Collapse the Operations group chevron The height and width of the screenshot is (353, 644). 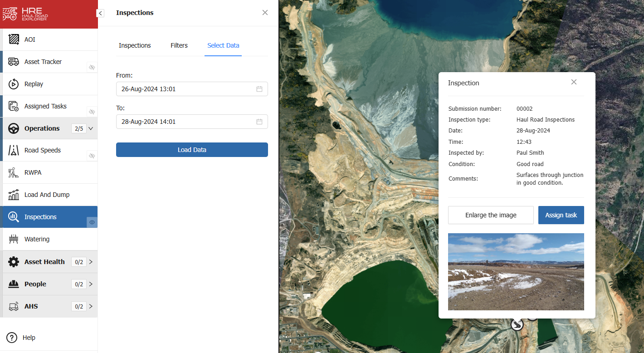pyautogui.click(x=91, y=128)
